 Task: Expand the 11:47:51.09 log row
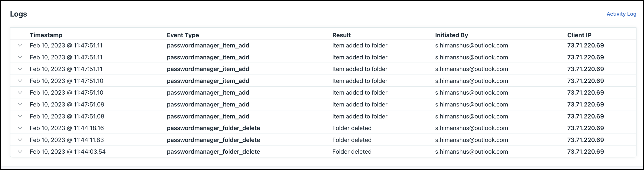pos(20,104)
